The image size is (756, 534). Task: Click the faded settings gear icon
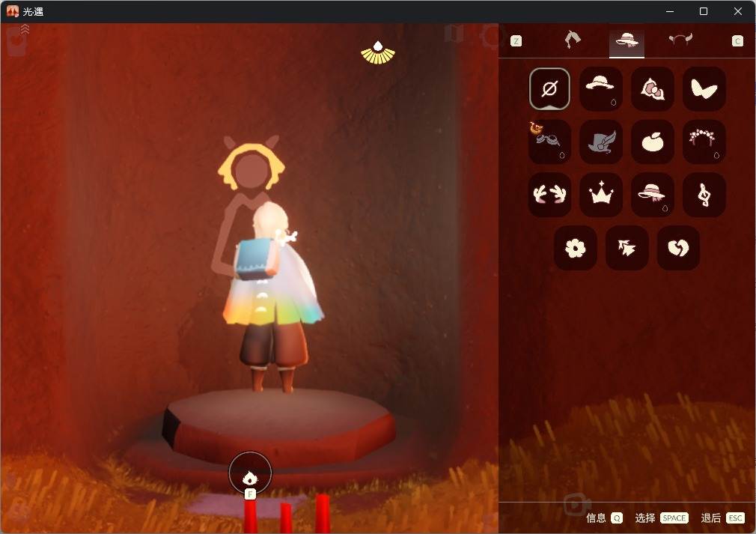coord(491,36)
